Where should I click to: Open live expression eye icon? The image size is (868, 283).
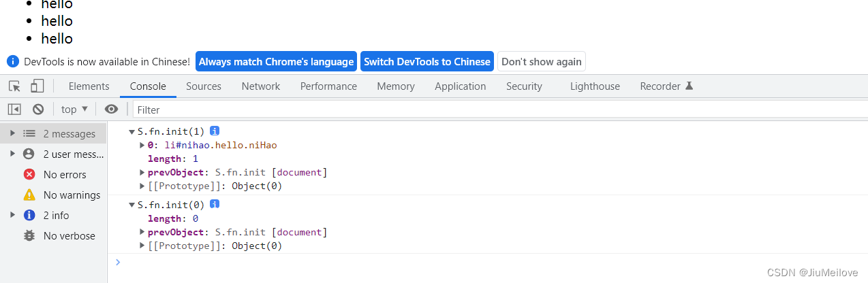(111, 110)
